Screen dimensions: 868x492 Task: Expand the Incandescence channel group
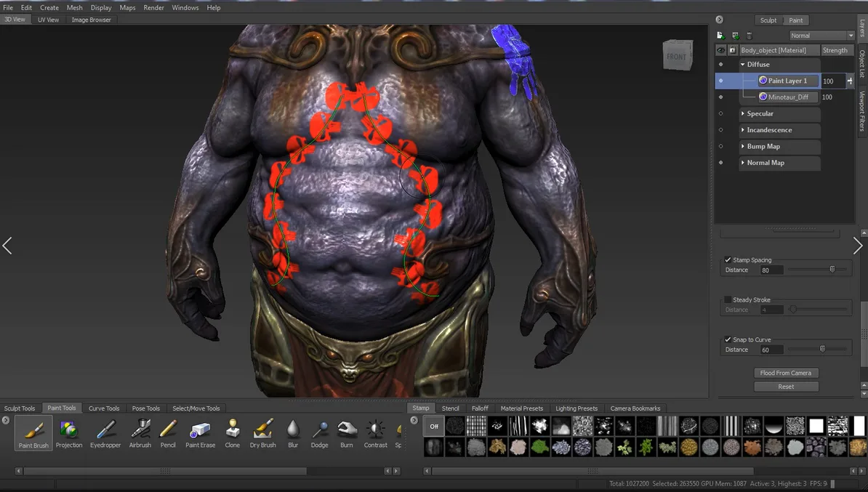coord(743,130)
